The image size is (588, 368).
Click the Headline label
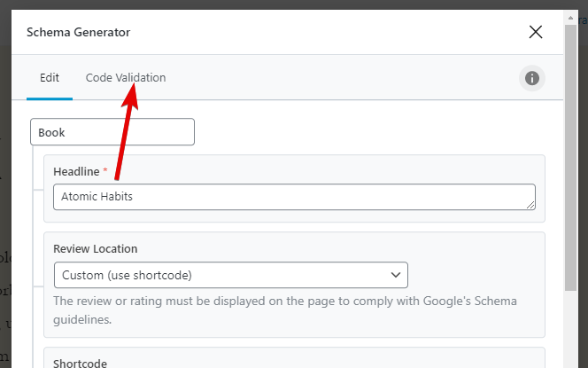[76, 172]
